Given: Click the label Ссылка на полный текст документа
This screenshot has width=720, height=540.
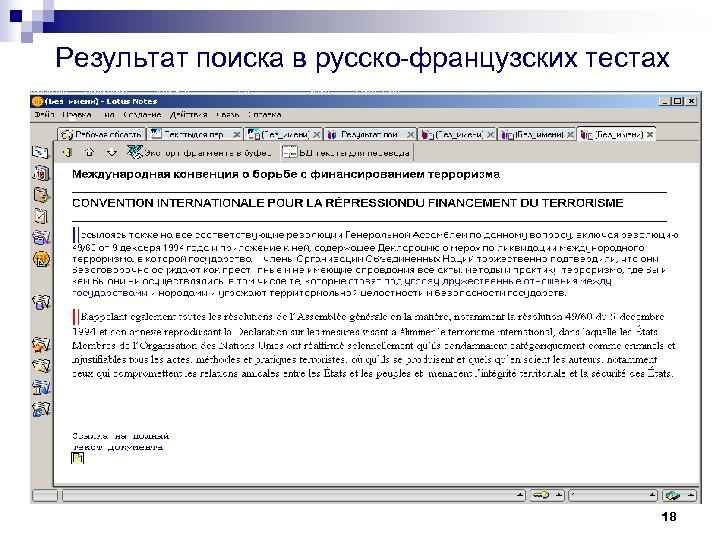Looking at the screenshot, I should (120, 441).
